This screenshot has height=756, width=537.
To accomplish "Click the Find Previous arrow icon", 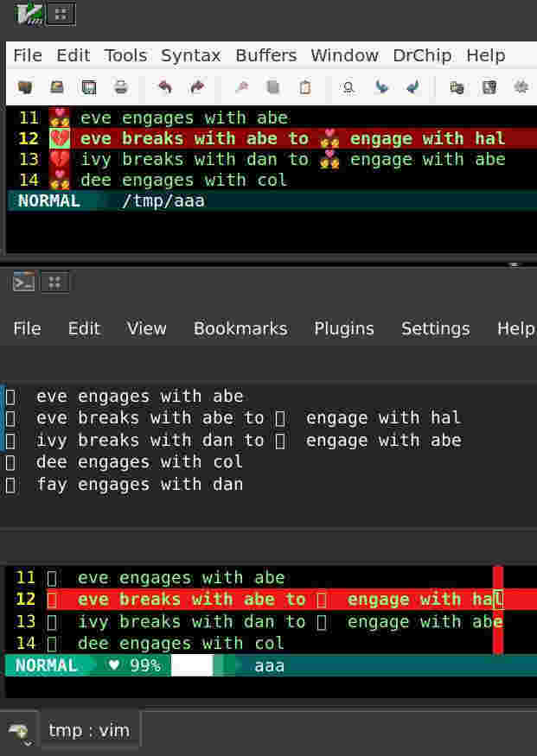I will [x=413, y=87].
